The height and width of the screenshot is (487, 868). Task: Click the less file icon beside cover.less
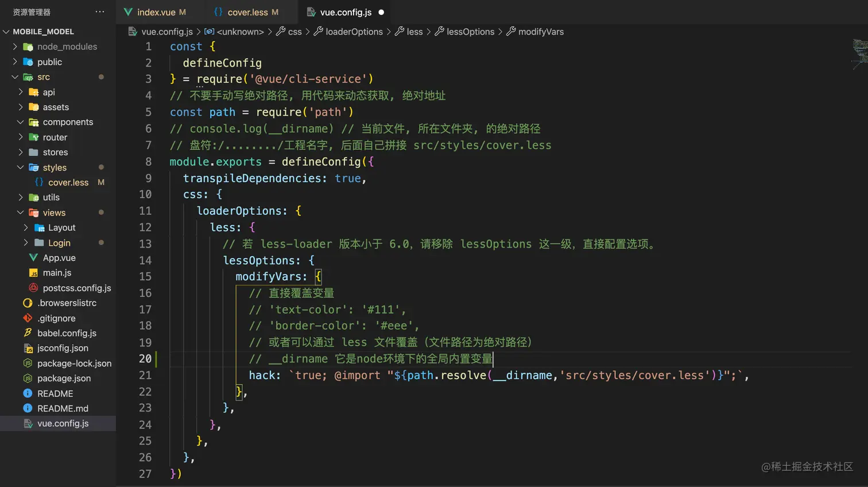pyautogui.click(x=38, y=182)
